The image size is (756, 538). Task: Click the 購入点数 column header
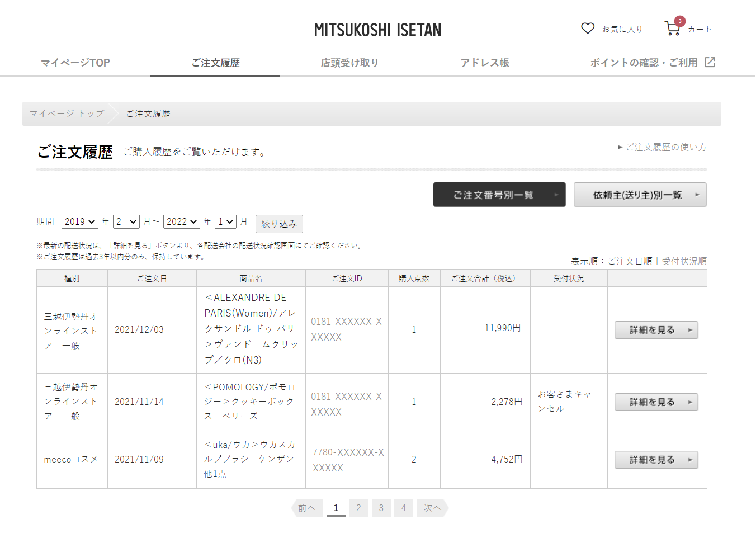pos(414,278)
